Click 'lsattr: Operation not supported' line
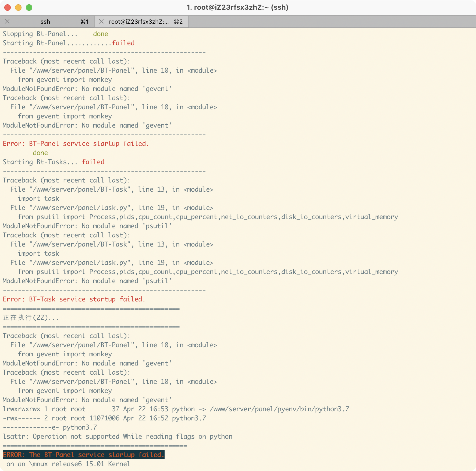Viewport: 476px width, 471px height. pos(118,437)
